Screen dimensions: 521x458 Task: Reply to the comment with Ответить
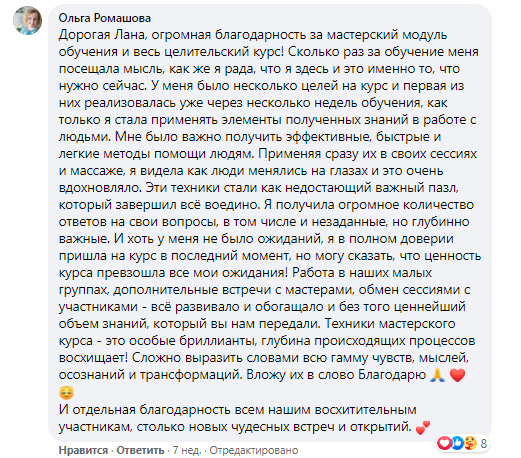tap(140, 450)
